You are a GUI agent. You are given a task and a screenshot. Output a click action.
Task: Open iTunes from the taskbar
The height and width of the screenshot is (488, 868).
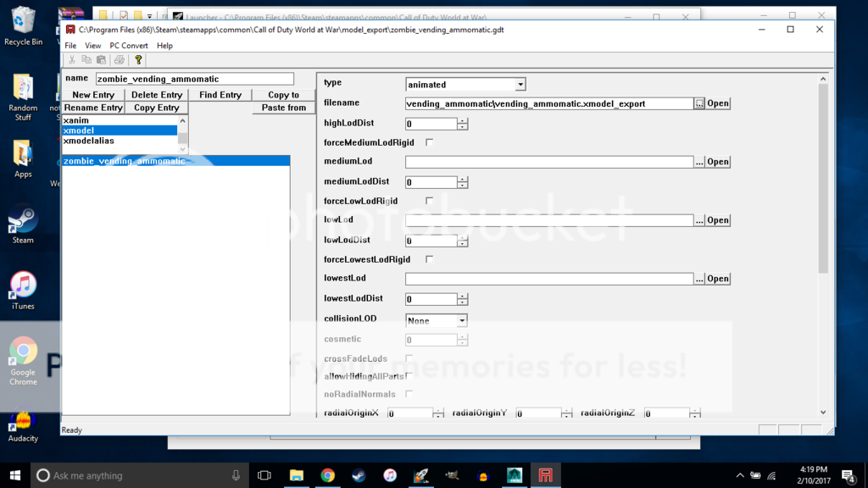tap(390, 475)
